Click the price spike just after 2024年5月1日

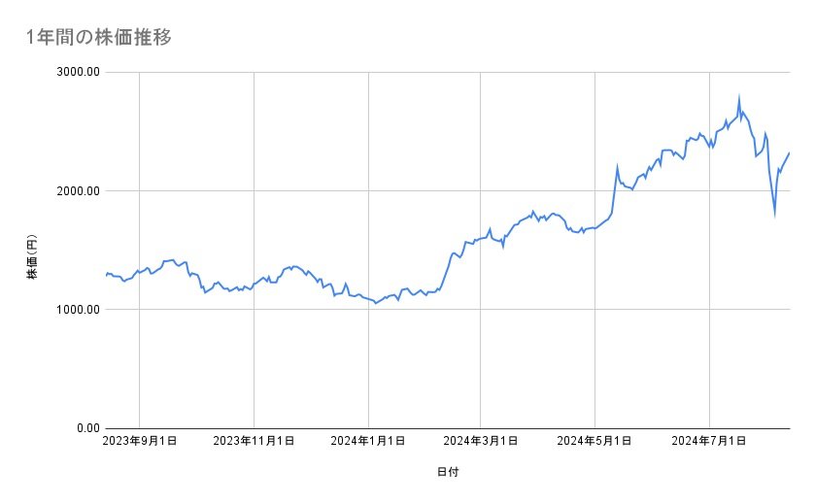[617, 167]
